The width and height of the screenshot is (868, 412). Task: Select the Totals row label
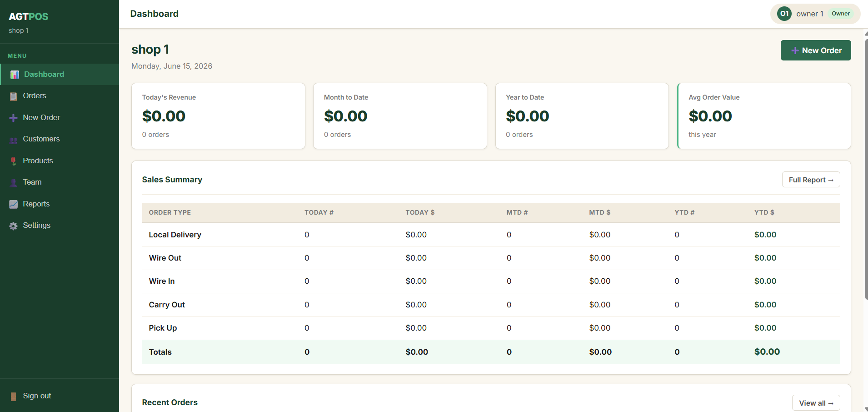coord(160,352)
